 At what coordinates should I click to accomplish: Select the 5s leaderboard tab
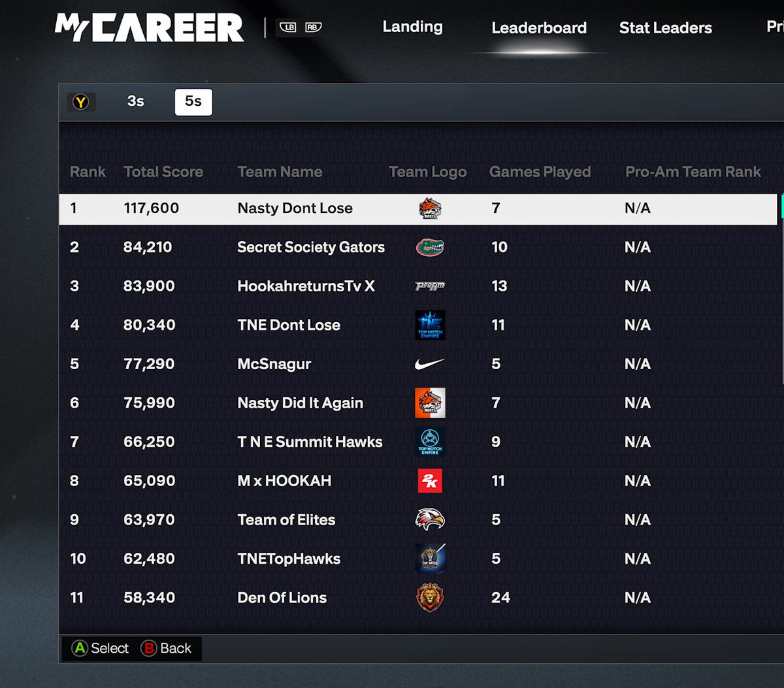(x=193, y=102)
